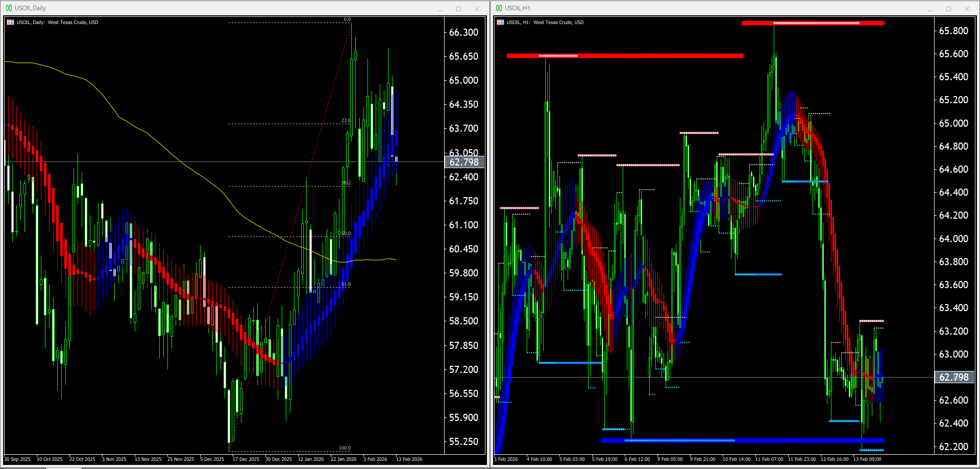Select the Fibonacci 61.8 level label

click(x=346, y=284)
